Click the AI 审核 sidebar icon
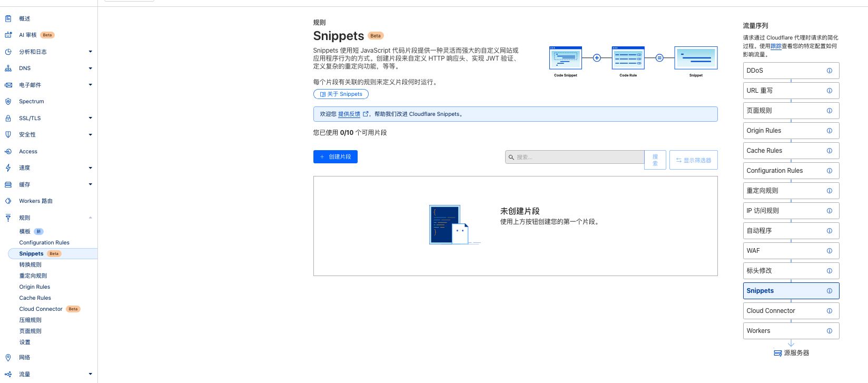868x383 pixels. tap(8, 35)
